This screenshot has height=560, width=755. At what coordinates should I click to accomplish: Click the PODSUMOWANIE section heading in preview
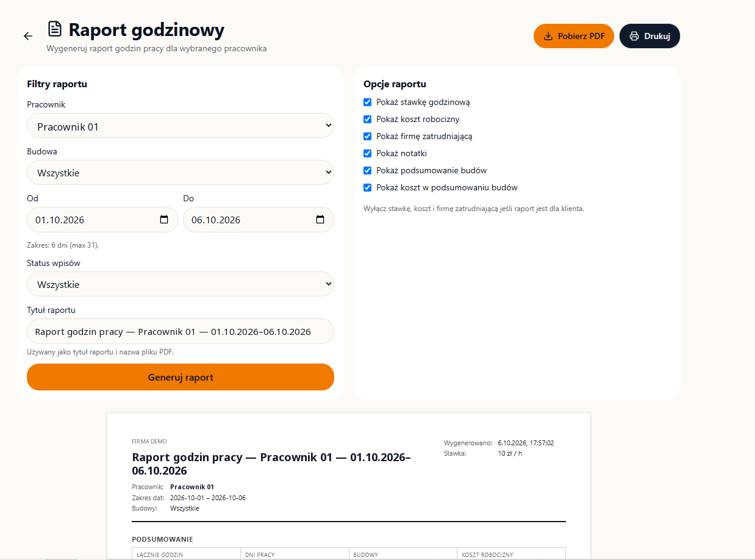click(162, 539)
